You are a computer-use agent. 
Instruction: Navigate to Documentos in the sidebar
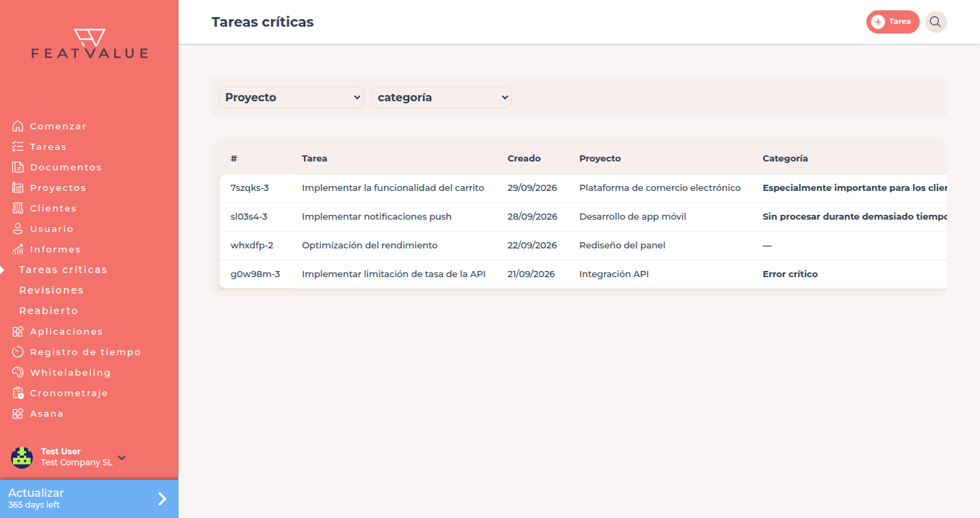tap(66, 167)
